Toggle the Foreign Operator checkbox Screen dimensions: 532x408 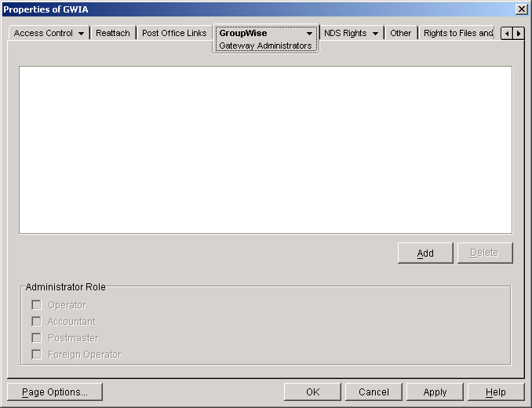point(36,355)
